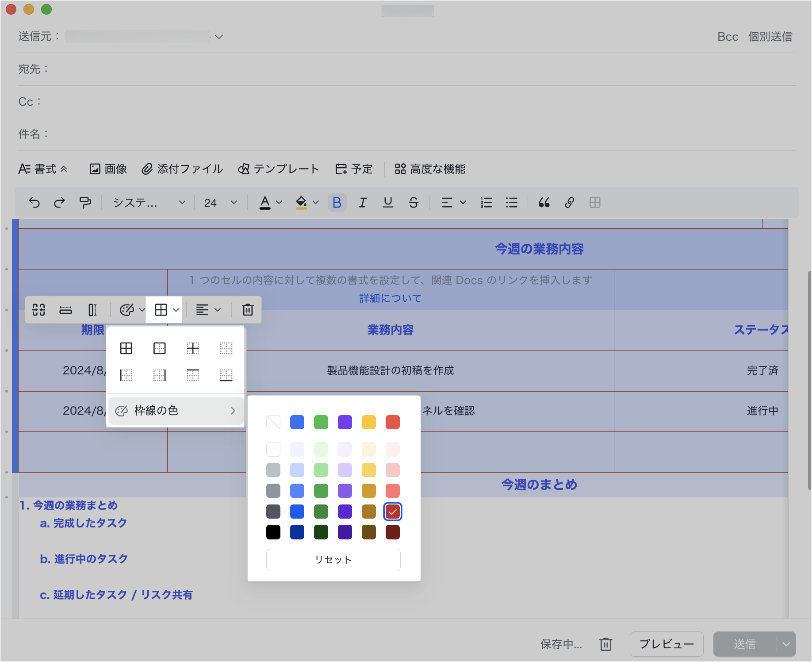Image resolution: width=812 pixels, height=662 pixels.
Task: Open the cell alignment dropdown in table toolbar
Action: 208,310
